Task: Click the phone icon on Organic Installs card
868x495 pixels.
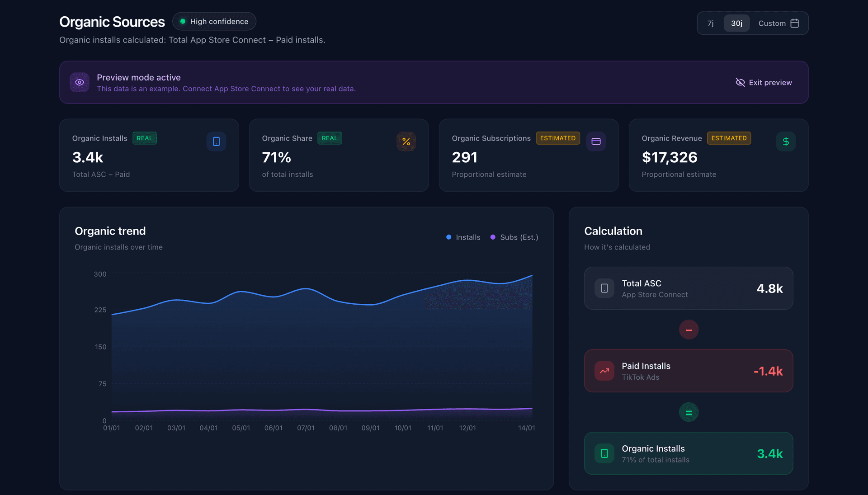Action: (216, 141)
